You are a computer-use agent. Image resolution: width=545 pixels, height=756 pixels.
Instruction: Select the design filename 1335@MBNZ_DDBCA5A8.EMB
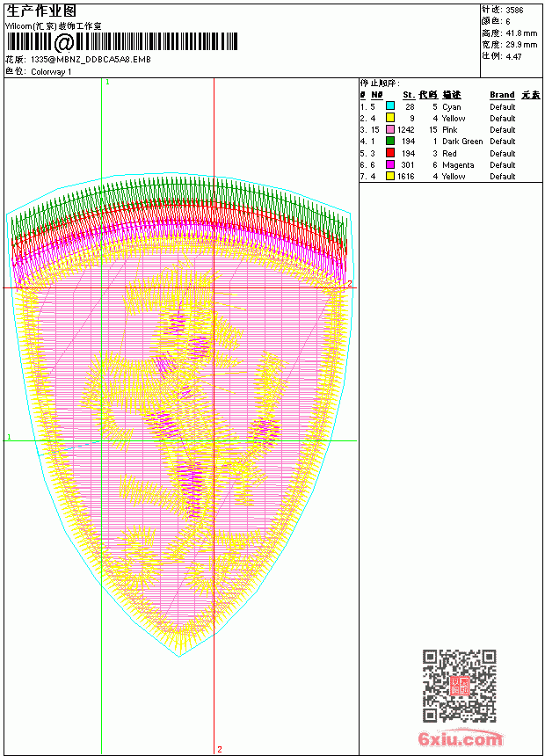tap(91, 59)
